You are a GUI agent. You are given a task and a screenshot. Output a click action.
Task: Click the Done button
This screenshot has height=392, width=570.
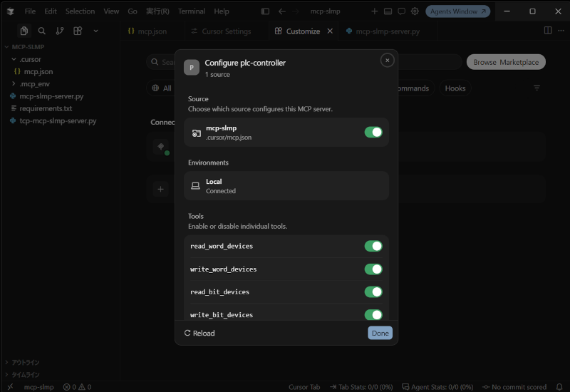pyautogui.click(x=380, y=333)
